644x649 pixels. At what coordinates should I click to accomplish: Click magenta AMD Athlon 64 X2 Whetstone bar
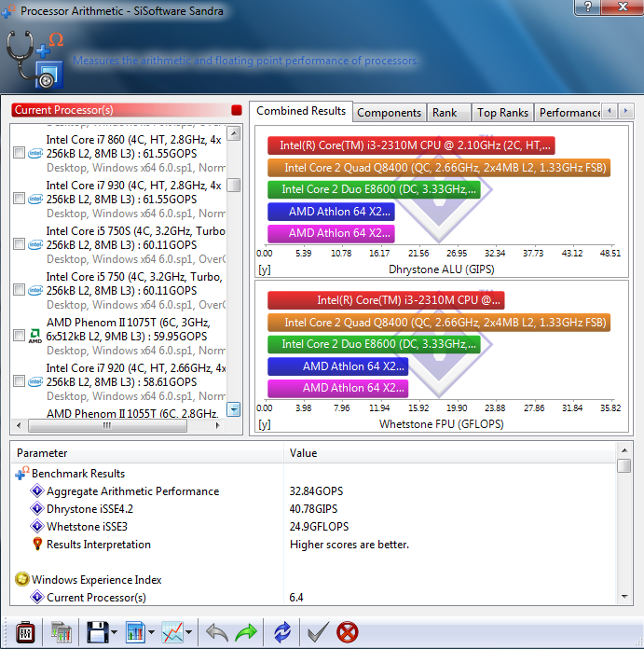(x=338, y=388)
